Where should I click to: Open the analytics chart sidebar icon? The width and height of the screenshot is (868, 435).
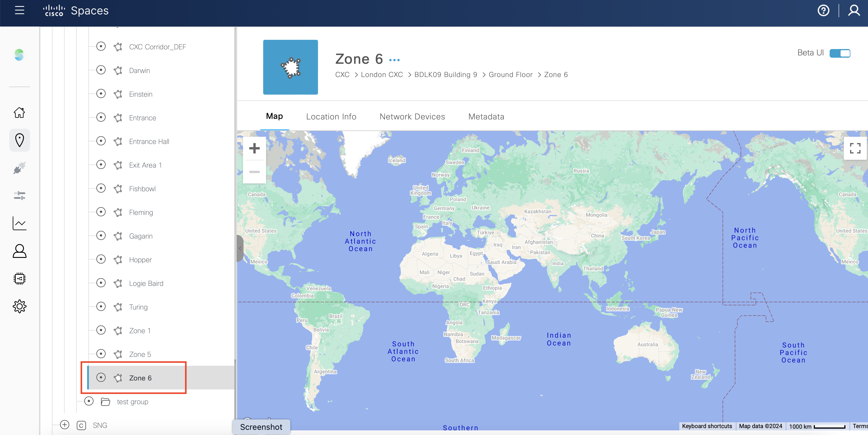pyautogui.click(x=20, y=223)
